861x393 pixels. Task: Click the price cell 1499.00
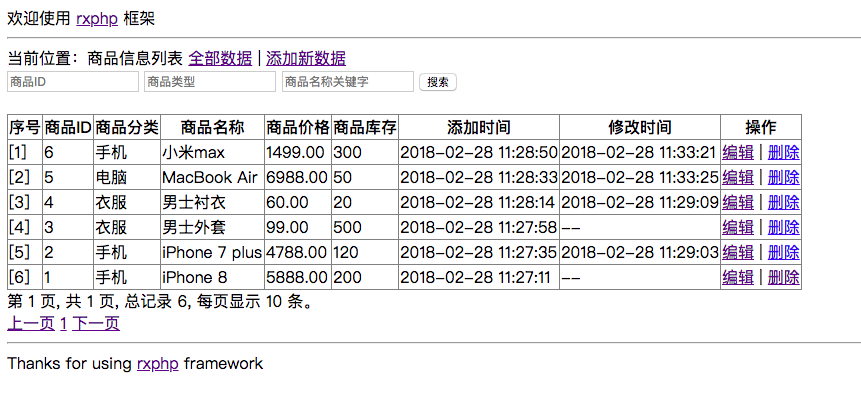298,152
